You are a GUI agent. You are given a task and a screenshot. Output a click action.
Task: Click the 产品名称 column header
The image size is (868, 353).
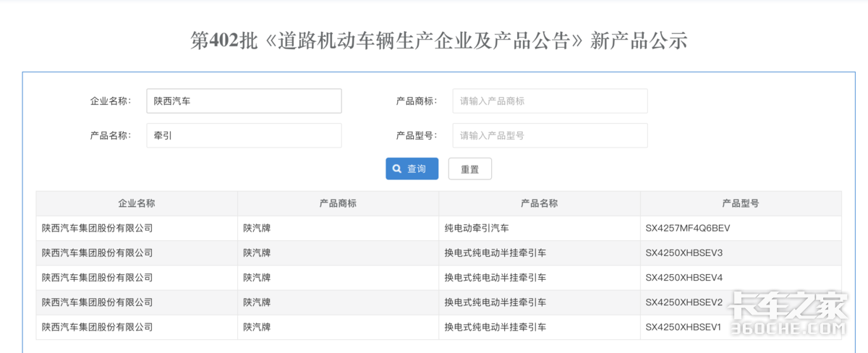[x=539, y=203]
